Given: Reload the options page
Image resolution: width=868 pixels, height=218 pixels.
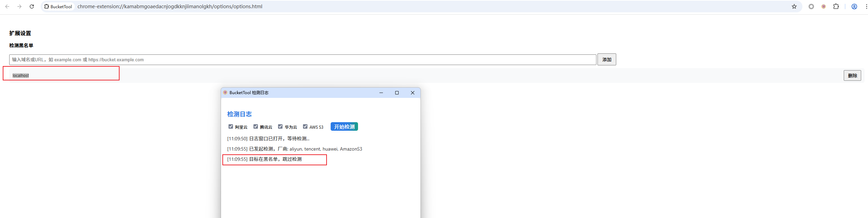Looking at the screenshot, I should pyautogui.click(x=32, y=7).
